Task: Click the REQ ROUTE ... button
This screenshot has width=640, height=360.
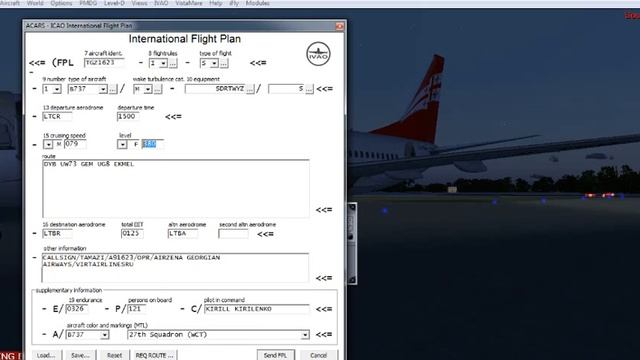Action: [154, 355]
